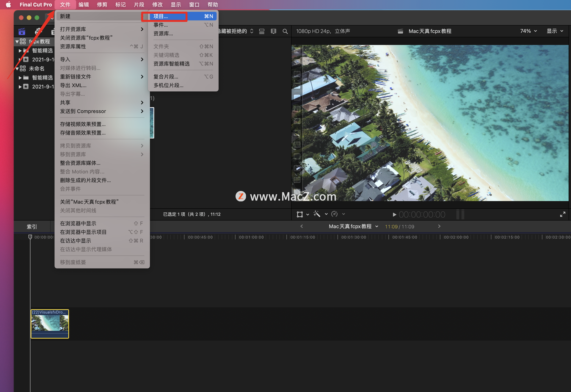Open the clip filter dropdown 隐藏被拒绝的
Image resolution: width=571 pixels, height=392 pixels.
pyautogui.click(x=236, y=31)
